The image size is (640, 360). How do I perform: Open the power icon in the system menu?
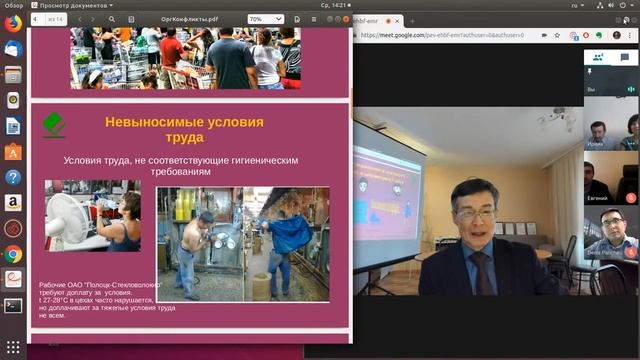point(622,5)
